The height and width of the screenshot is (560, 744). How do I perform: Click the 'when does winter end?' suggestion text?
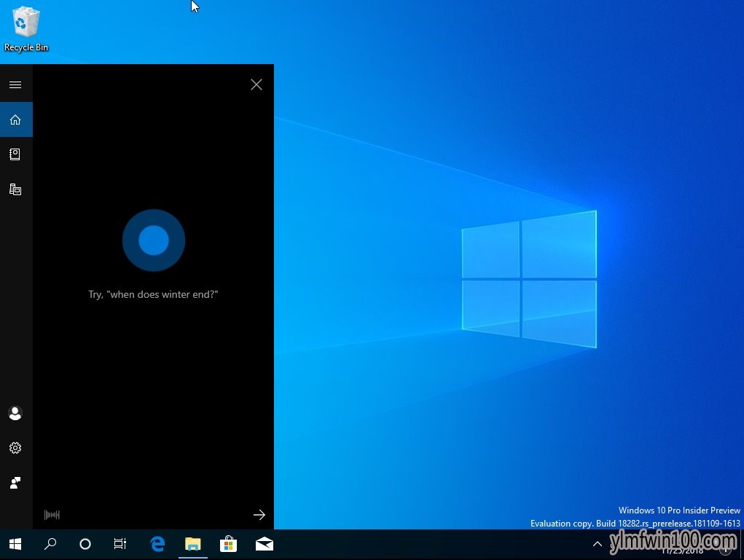click(x=153, y=294)
